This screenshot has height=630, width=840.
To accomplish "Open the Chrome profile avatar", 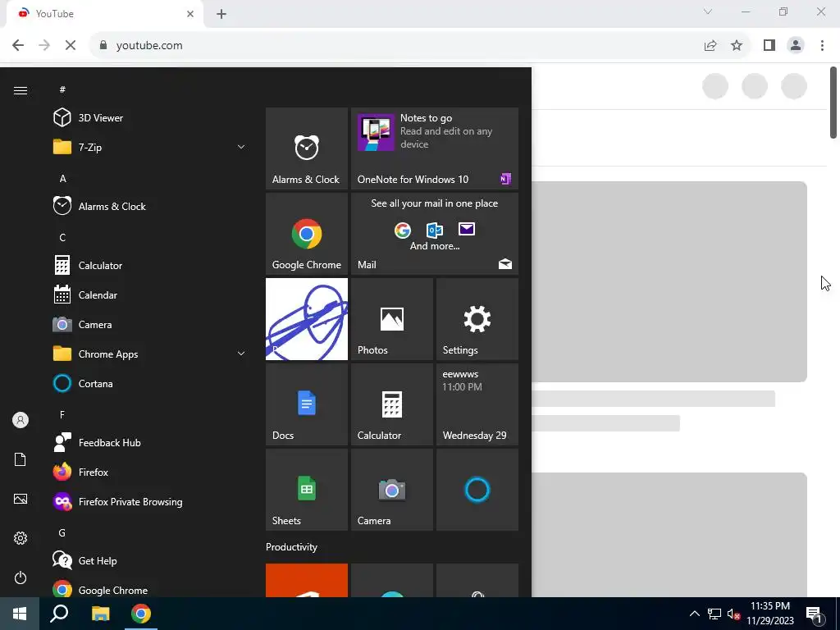I will click(x=796, y=46).
